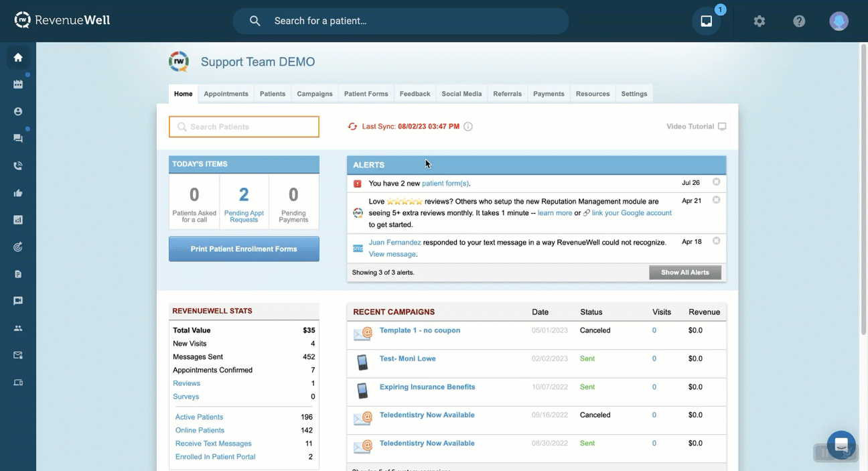Open the envelope icon in the sidebar
Screen dimensions: 868x471
pyautogui.click(x=18, y=356)
